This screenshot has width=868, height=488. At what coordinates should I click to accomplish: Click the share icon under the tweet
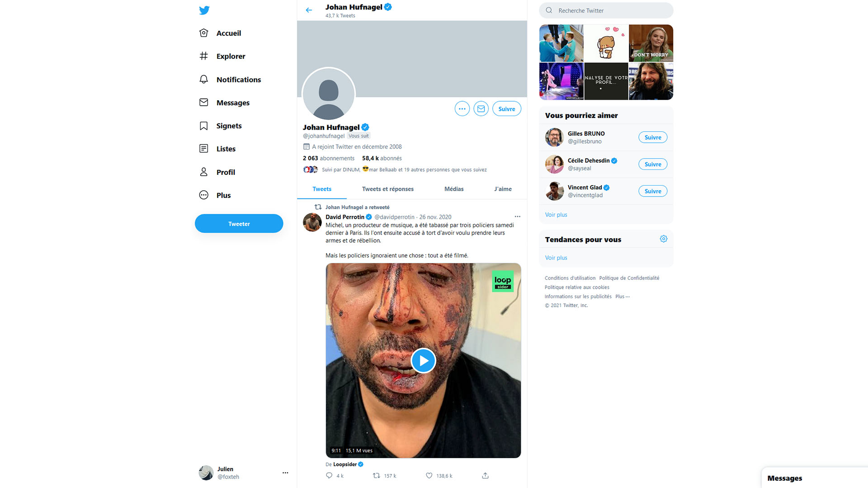pyautogui.click(x=485, y=475)
